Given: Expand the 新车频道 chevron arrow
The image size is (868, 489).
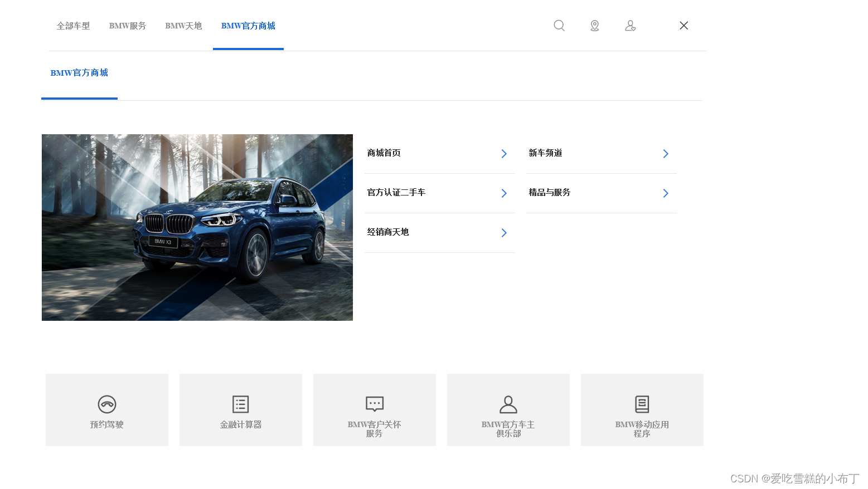Looking at the screenshot, I should coord(666,154).
